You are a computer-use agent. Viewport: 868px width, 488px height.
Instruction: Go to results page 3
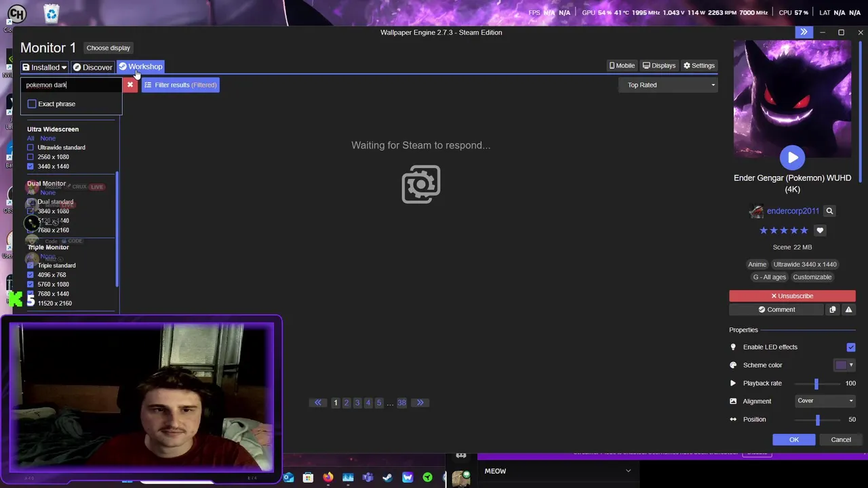357,403
